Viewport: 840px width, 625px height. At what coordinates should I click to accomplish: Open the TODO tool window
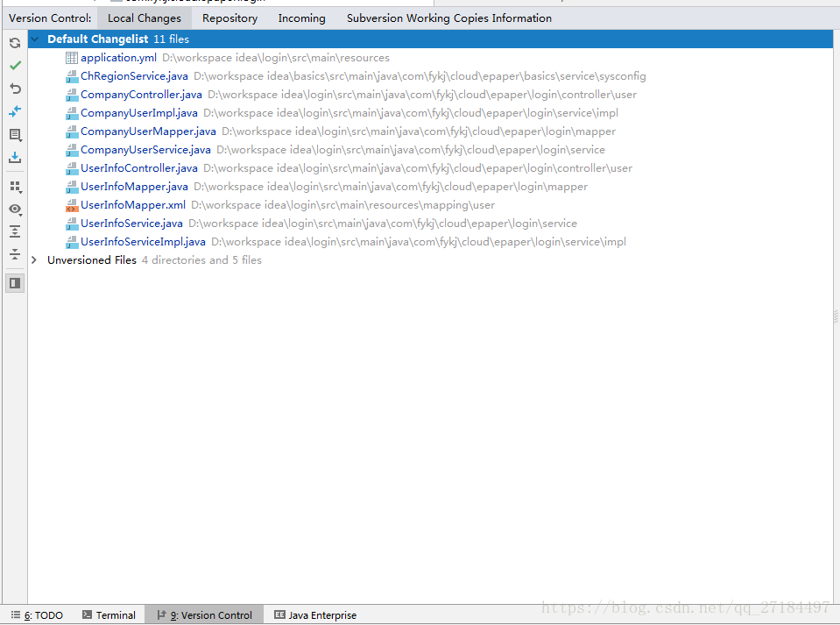click(x=37, y=614)
